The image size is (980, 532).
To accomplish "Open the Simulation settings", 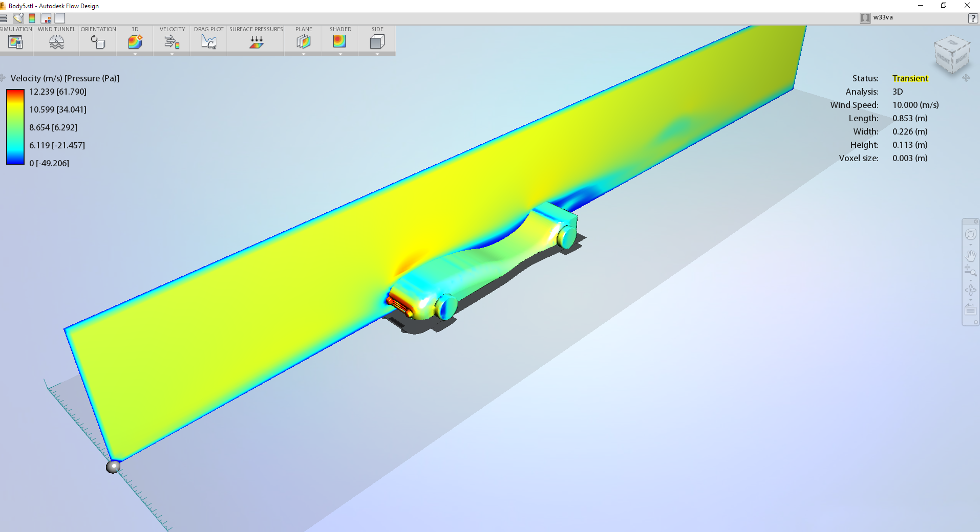I will 15,42.
